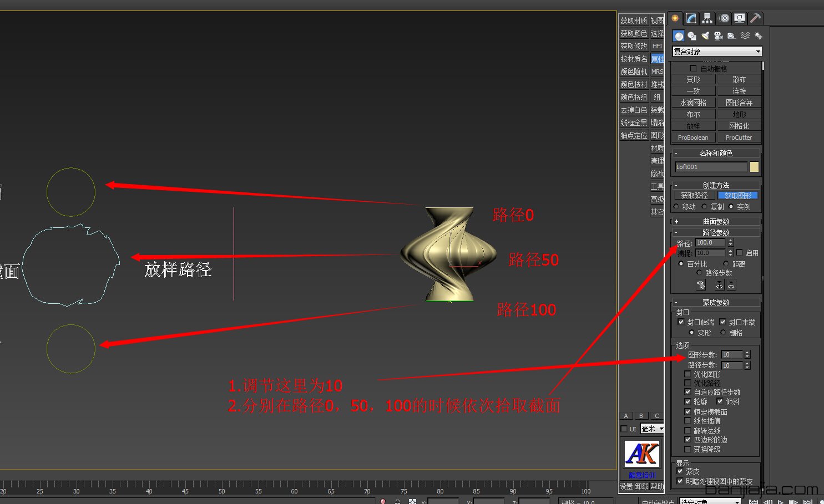Enable the 自动栅格 checkbox
The width and height of the screenshot is (824, 504).
pos(693,68)
